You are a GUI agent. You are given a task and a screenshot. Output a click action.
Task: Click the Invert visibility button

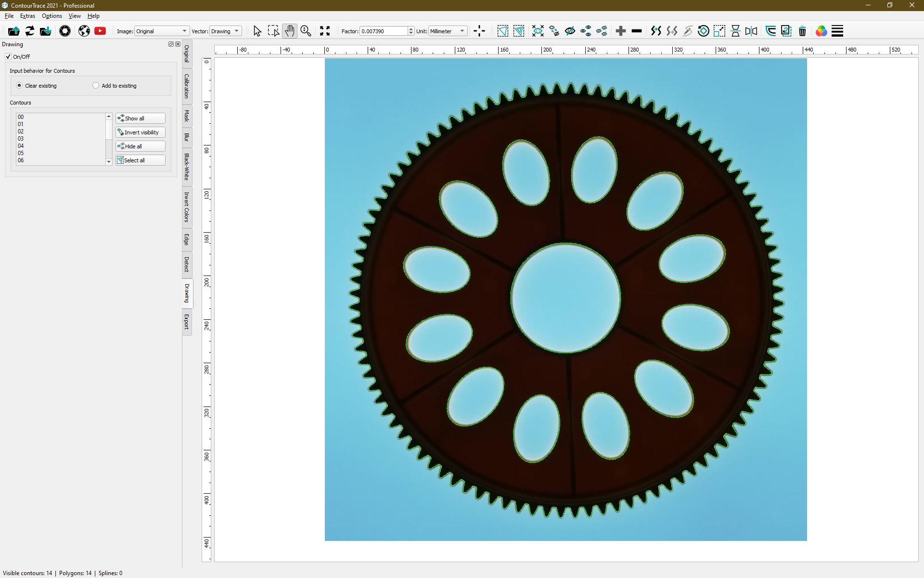(140, 132)
